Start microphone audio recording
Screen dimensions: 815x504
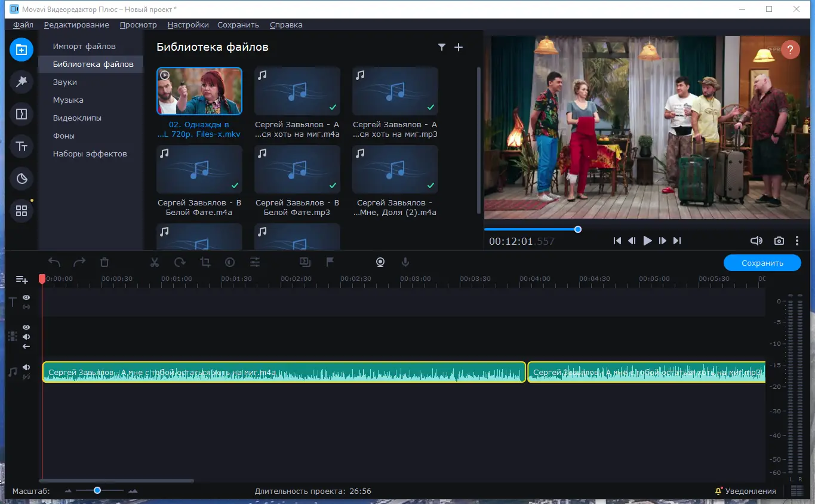click(405, 262)
